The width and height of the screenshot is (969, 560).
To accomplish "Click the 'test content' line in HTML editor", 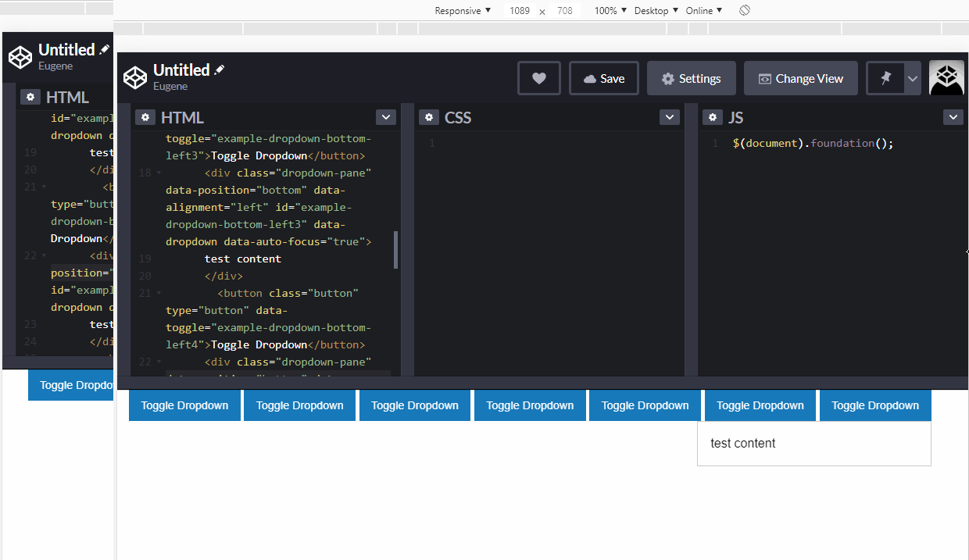I will (243, 259).
